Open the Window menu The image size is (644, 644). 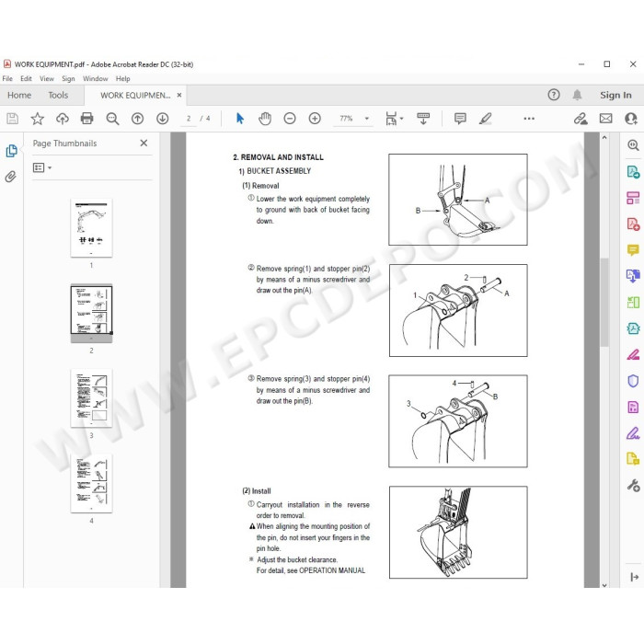tap(96, 78)
